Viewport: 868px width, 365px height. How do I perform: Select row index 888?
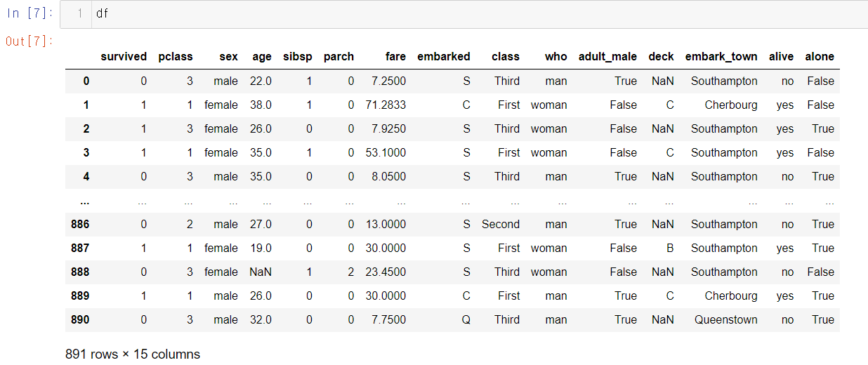point(80,272)
